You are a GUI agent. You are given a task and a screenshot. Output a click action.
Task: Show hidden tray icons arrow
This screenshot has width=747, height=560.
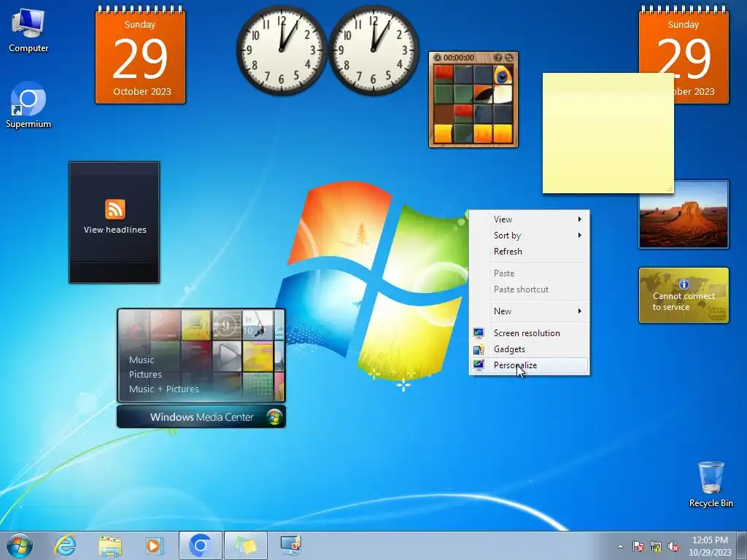click(x=620, y=547)
